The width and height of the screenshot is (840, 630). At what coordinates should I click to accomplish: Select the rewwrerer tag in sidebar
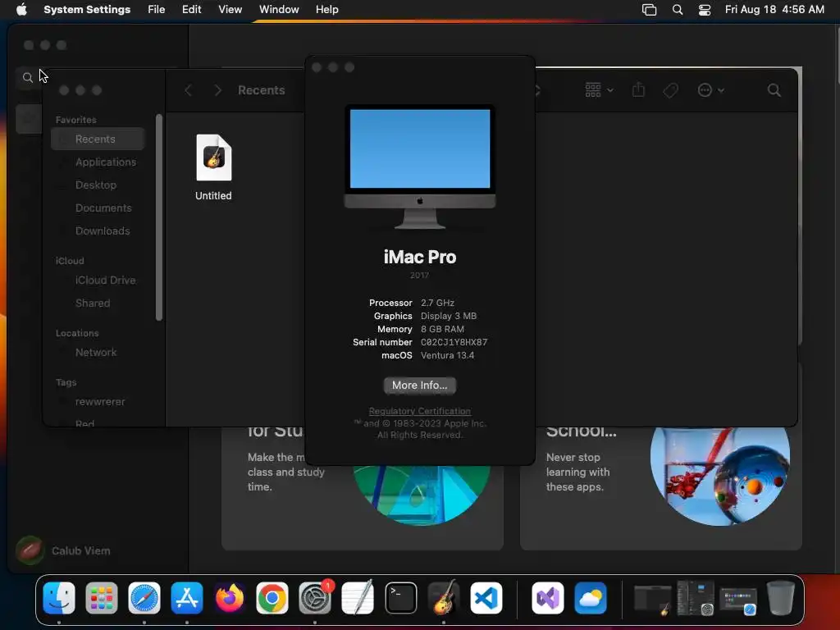click(98, 402)
